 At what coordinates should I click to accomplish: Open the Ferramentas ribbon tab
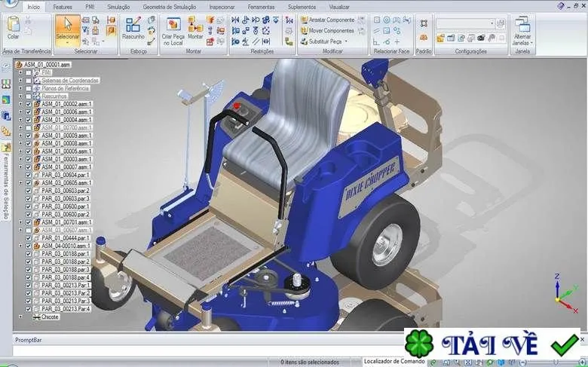pyautogui.click(x=261, y=7)
